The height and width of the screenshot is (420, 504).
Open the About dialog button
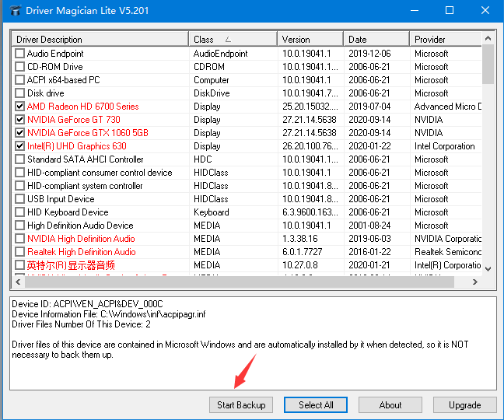click(x=390, y=405)
